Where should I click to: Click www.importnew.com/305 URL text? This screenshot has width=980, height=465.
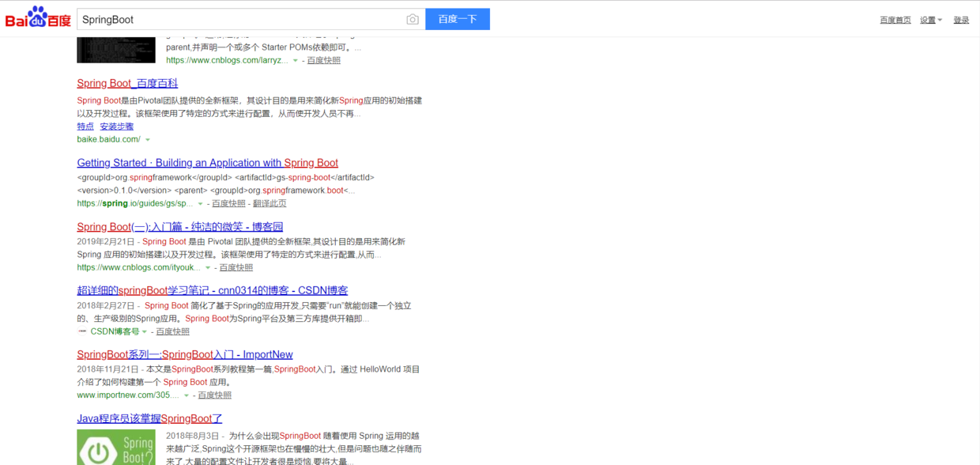coord(128,395)
